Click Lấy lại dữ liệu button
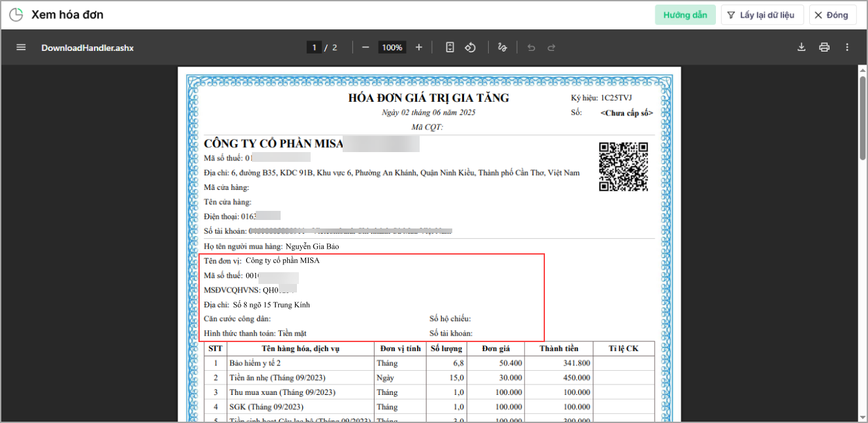868x423 pixels. point(762,15)
